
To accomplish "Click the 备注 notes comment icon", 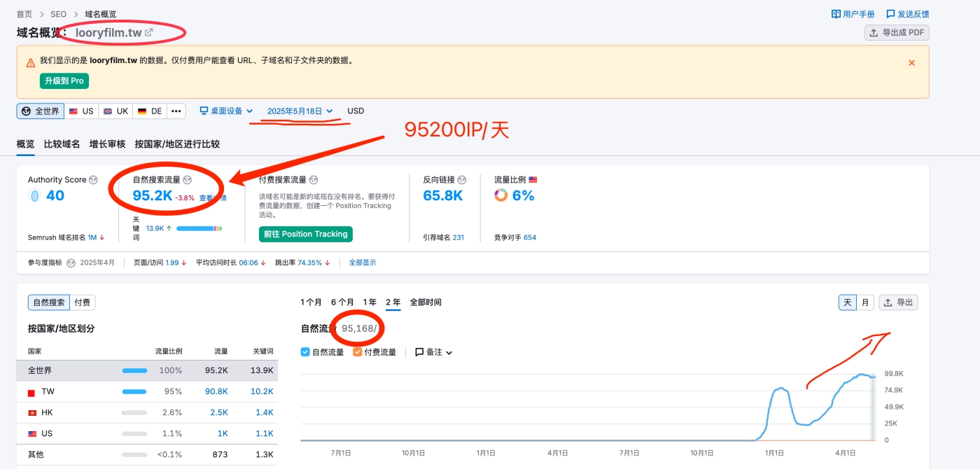I will pyautogui.click(x=419, y=352).
